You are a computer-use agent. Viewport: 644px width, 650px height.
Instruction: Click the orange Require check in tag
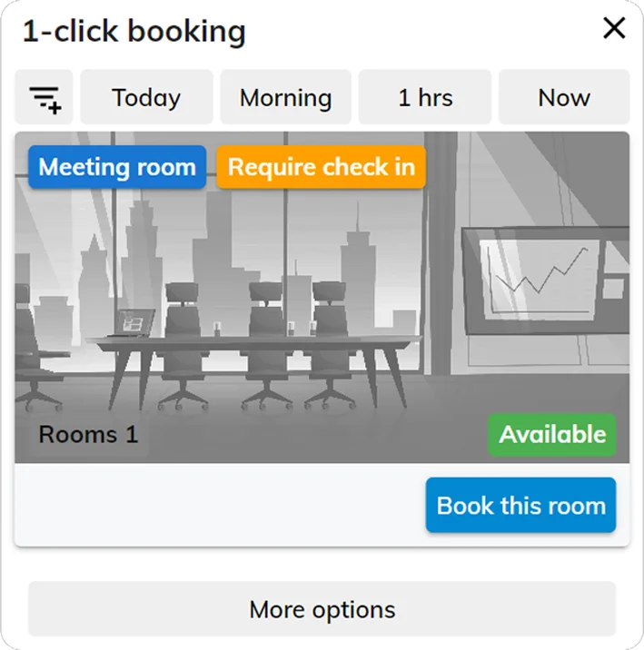pyautogui.click(x=321, y=168)
